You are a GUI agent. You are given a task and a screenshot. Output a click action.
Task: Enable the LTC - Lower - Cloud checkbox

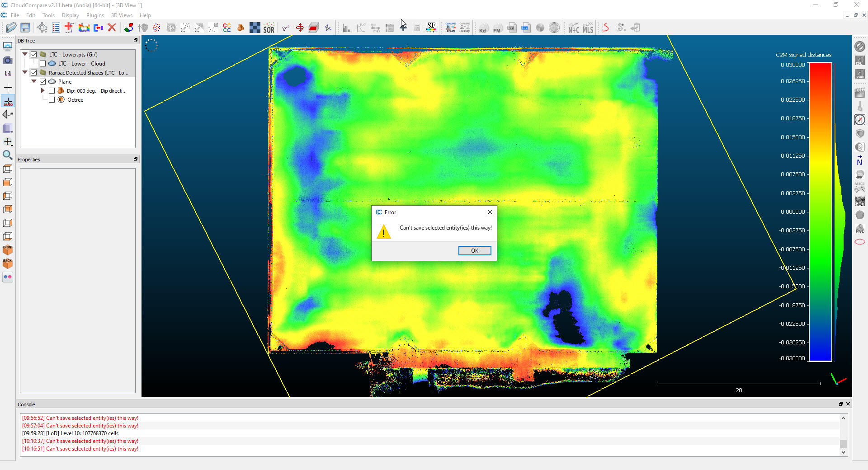[x=43, y=64]
